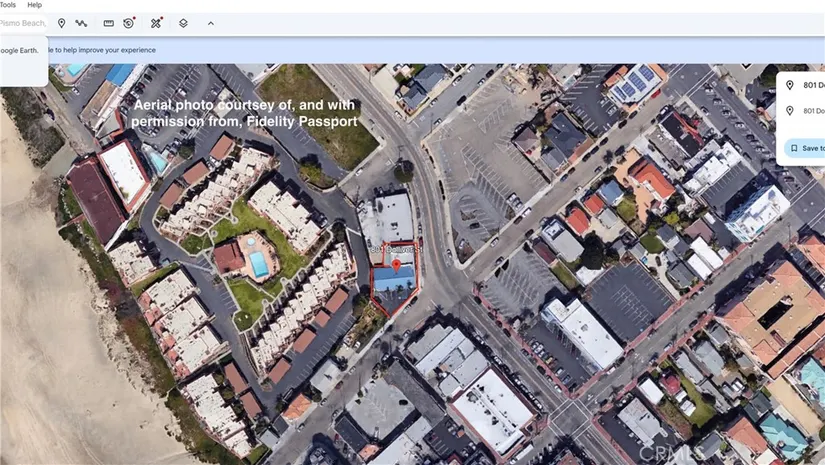Screen dimensions: 825x465
Task: Click the satellite tool icon with red dot
Action: click(x=156, y=23)
